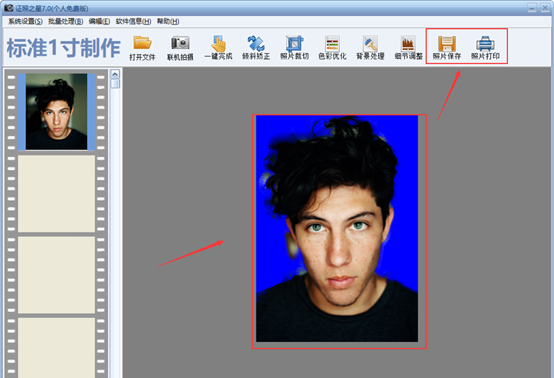Open the 系统设置(S) menu
This screenshot has height=378, width=554.
pos(25,22)
